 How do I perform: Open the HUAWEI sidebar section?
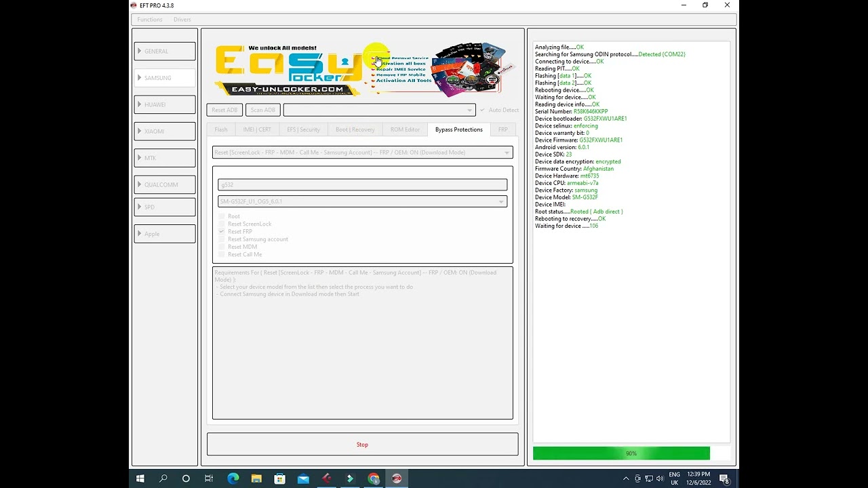[165, 104]
